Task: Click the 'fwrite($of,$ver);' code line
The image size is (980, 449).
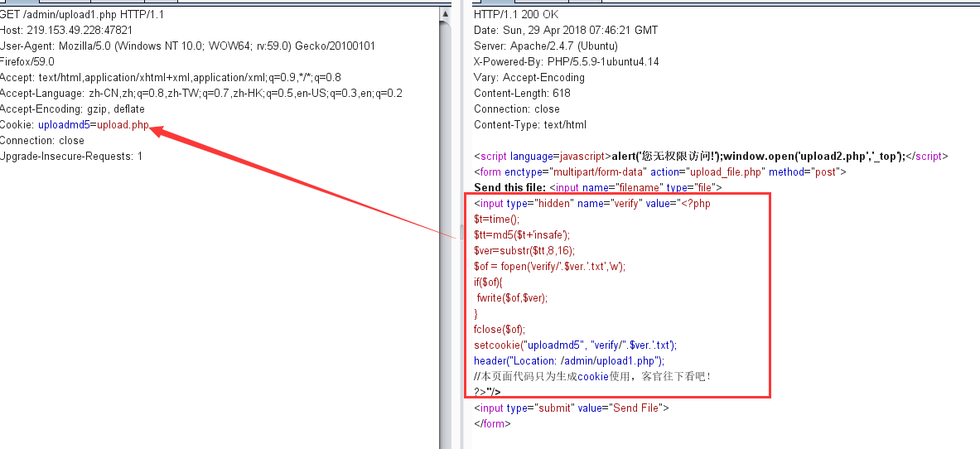Action: [x=512, y=297]
